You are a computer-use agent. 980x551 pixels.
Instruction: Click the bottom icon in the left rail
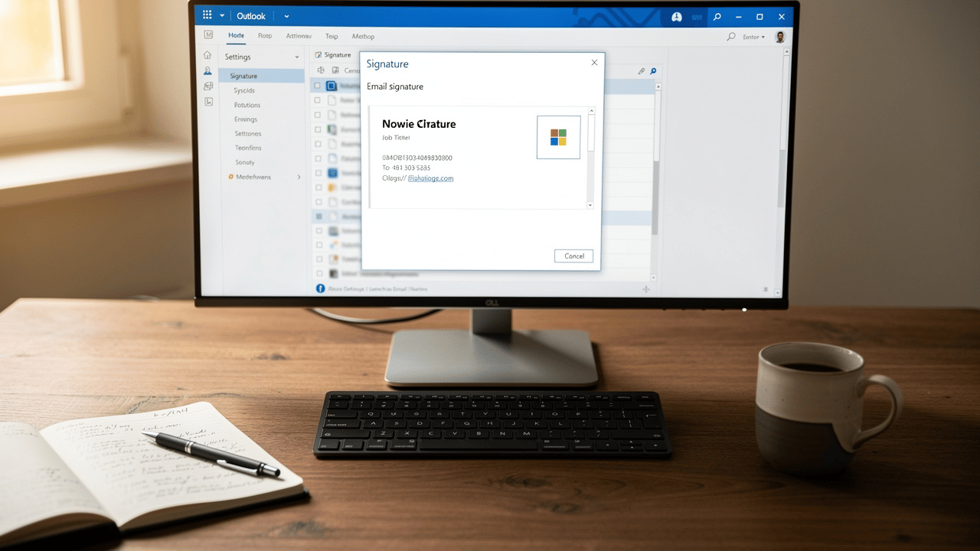[208, 101]
